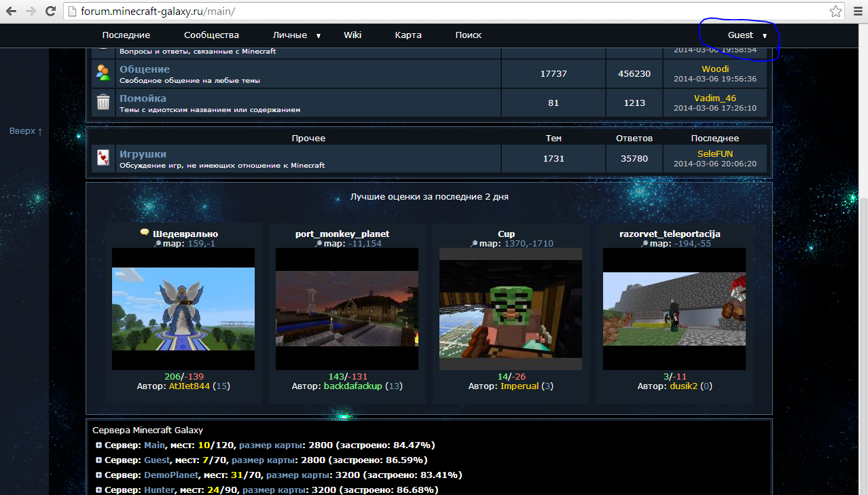The image size is (868, 495).
Task: Open the Игрушки forum section
Action: (143, 154)
